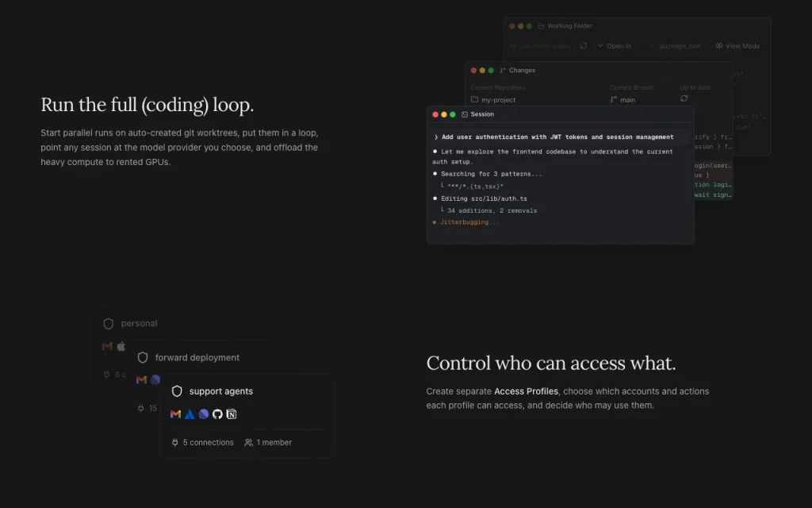Click the Changes window title

click(x=522, y=71)
